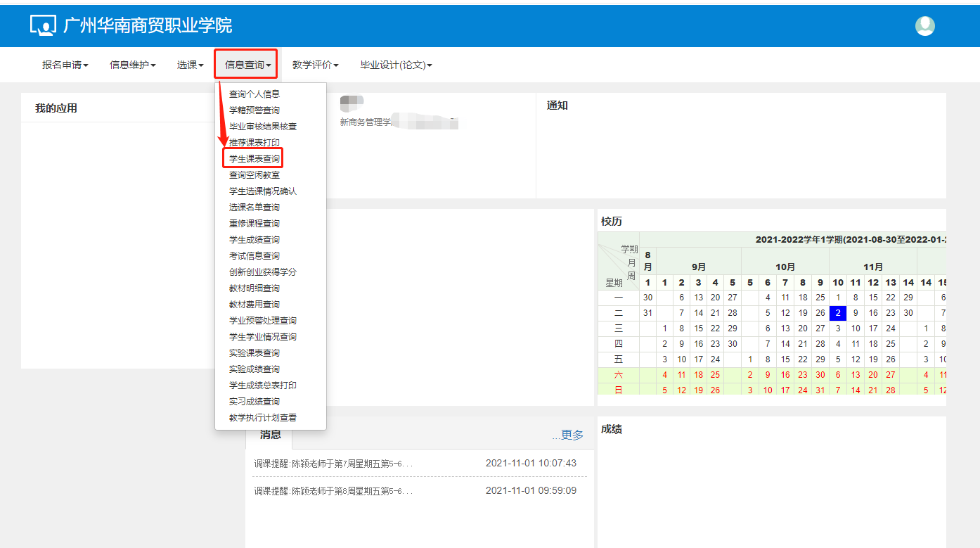The height and width of the screenshot is (548, 980).
Task: Select 学生成绩查询 in the dropdown list
Action: point(254,240)
